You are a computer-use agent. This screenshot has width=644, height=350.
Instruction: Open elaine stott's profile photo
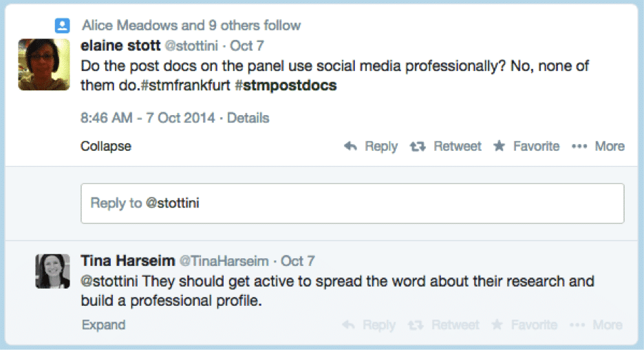(x=44, y=65)
